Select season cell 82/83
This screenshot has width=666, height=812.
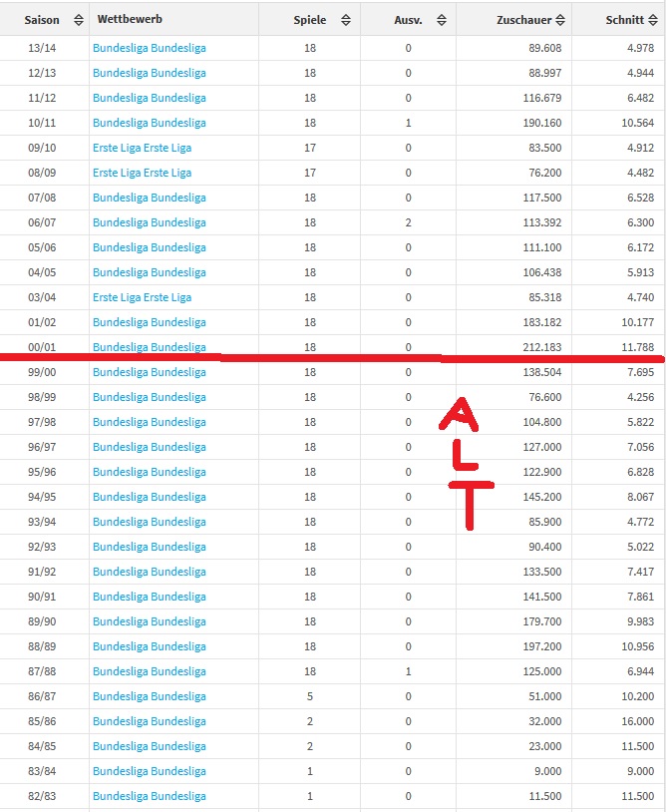[42, 796]
